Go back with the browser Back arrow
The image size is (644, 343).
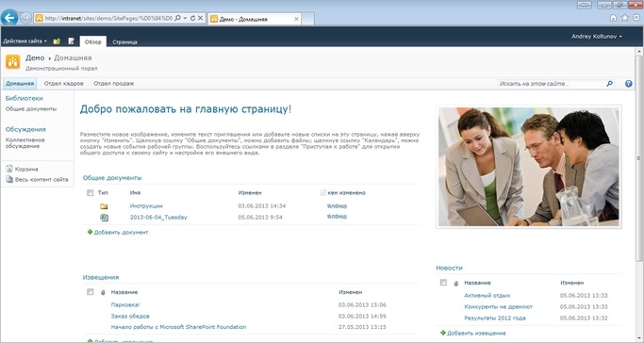click(x=9, y=18)
